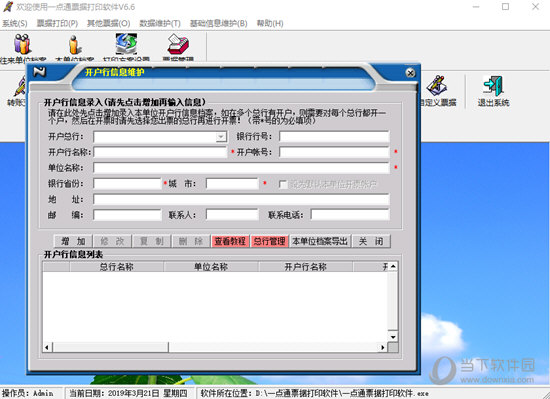
Task: Click 软件所在位置 path in status bar
Action: pos(315,393)
